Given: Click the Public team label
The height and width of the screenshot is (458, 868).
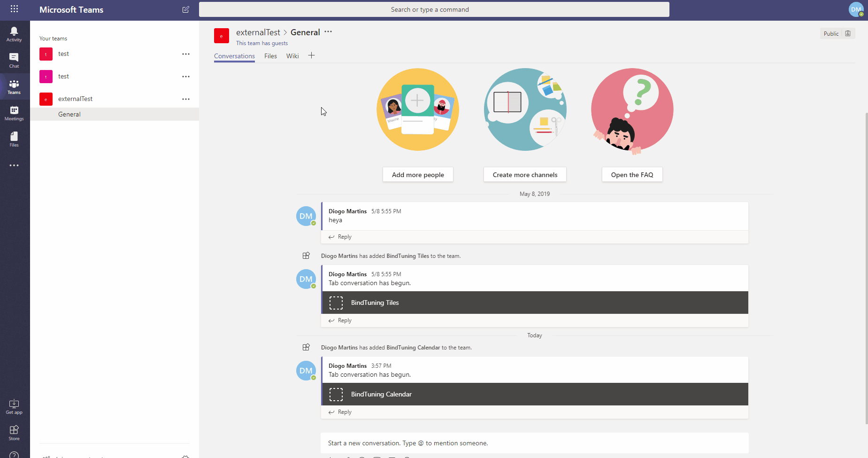Looking at the screenshot, I should [x=831, y=33].
